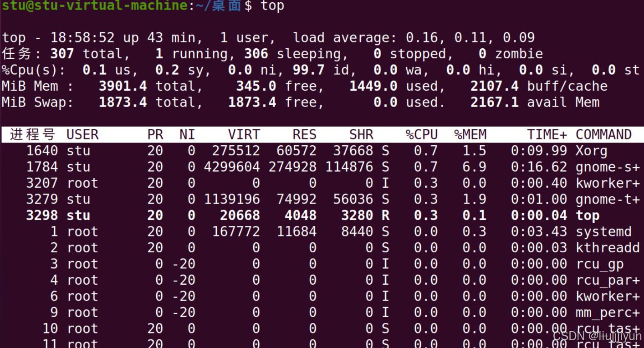Image resolution: width=644 pixels, height=348 pixels.
Task: Select the highlighted top process row
Action: 319,215
